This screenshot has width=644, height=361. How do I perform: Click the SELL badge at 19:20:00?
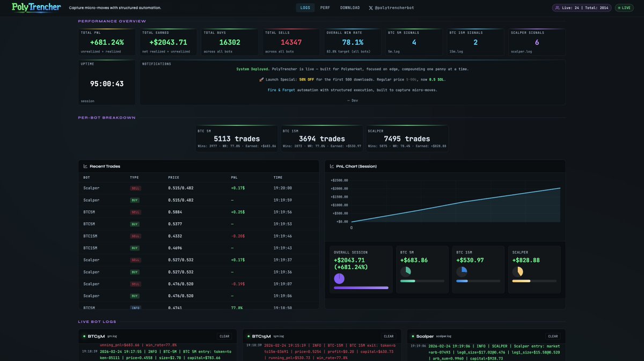(135, 188)
